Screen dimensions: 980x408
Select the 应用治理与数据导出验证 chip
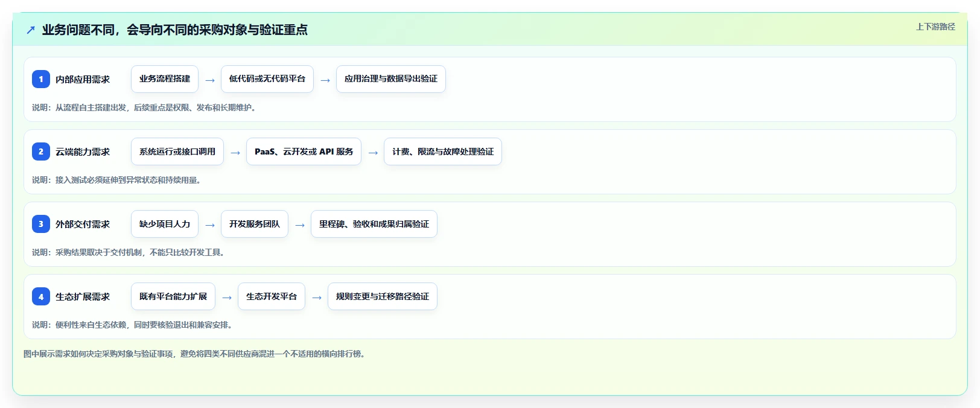pyautogui.click(x=391, y=79)
